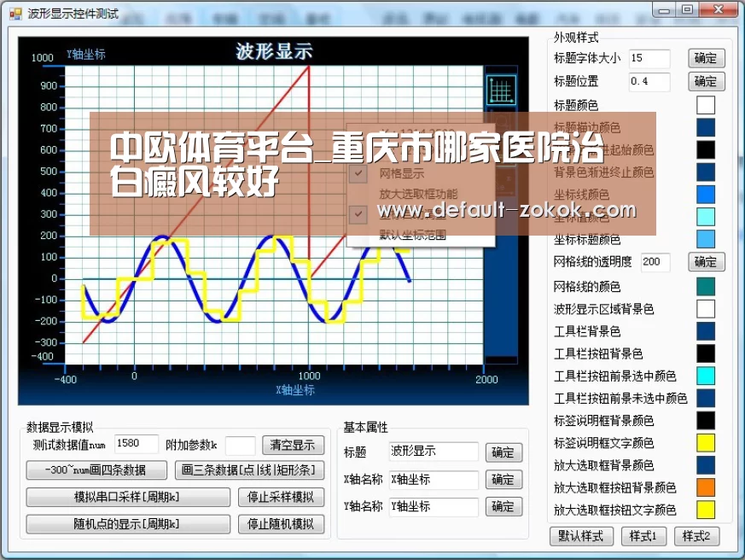Open the 放大选取框背景颜色 swatch

[706, 465]
